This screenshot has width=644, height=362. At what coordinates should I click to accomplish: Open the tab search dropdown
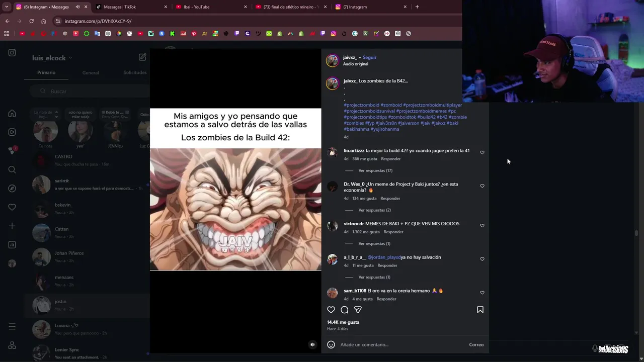click(x=7, y=7)
